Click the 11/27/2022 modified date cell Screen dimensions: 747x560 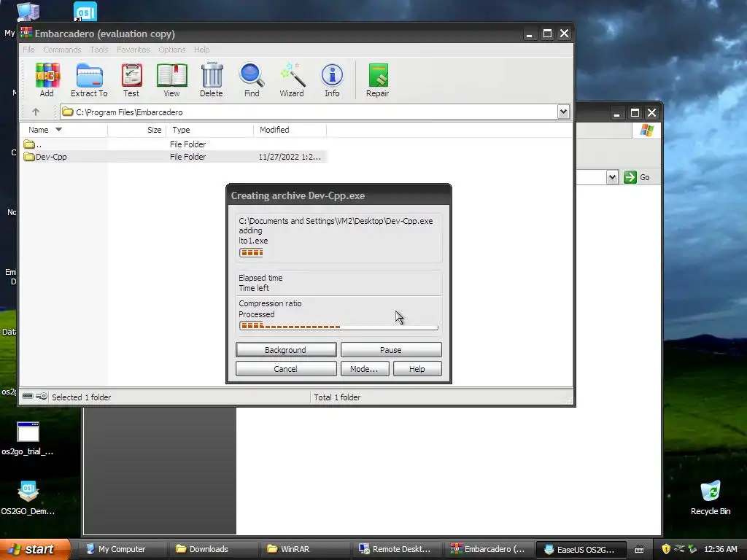[x=290, y=157]
